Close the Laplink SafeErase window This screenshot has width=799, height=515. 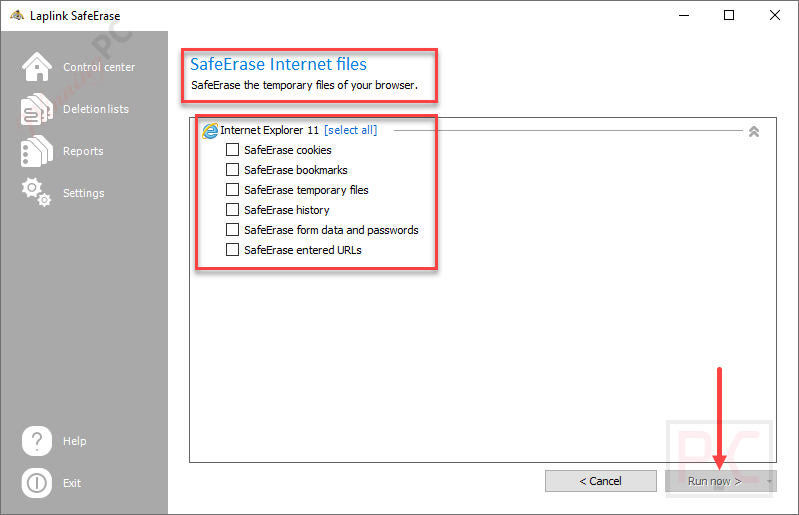point(775,15)
